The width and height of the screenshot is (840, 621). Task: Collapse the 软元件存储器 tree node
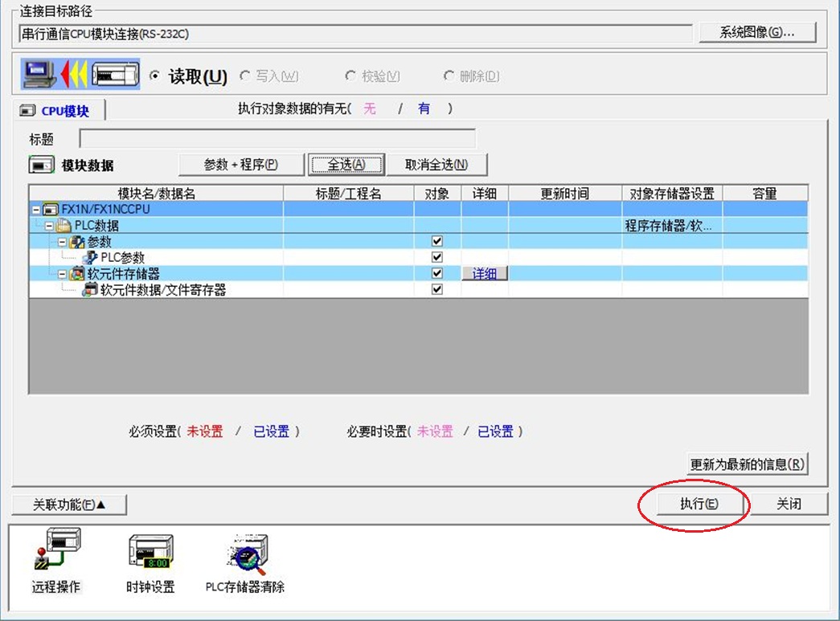click(63, 274)
